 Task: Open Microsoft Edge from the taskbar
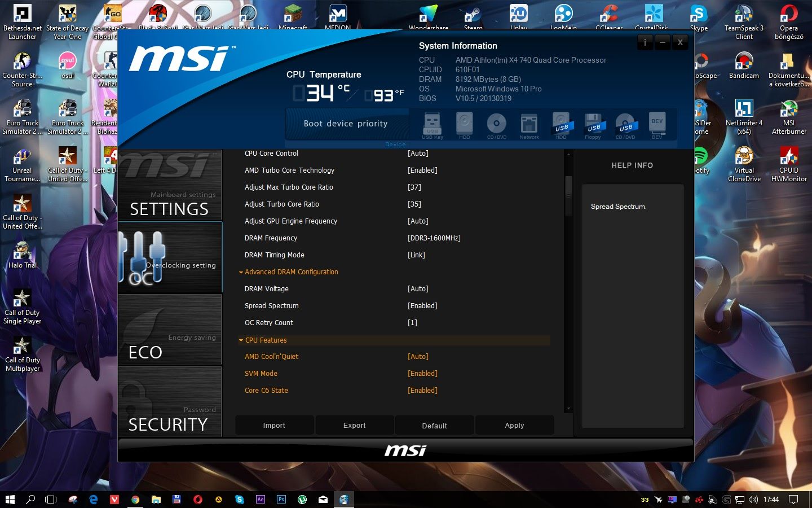94,499
